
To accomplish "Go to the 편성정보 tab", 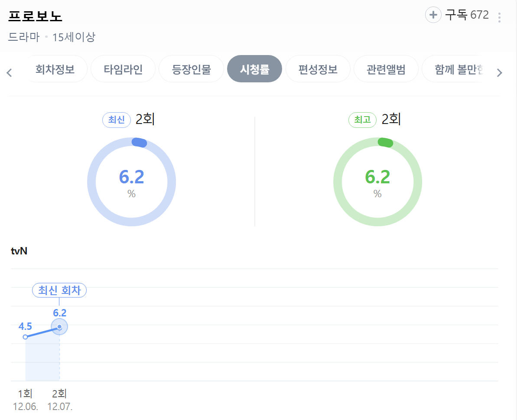I will [x=318, y=69].
